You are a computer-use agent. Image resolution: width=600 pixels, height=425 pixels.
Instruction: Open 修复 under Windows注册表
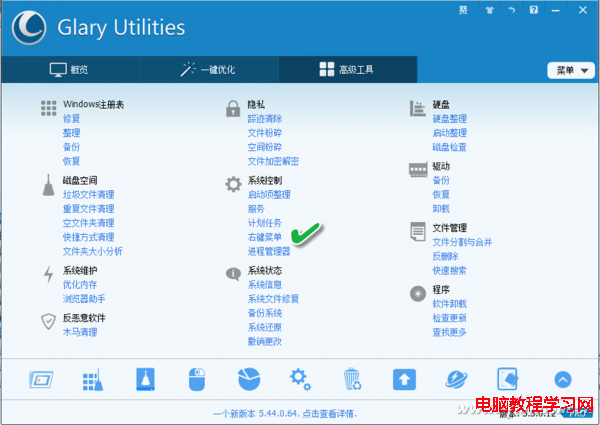[72, 119]
